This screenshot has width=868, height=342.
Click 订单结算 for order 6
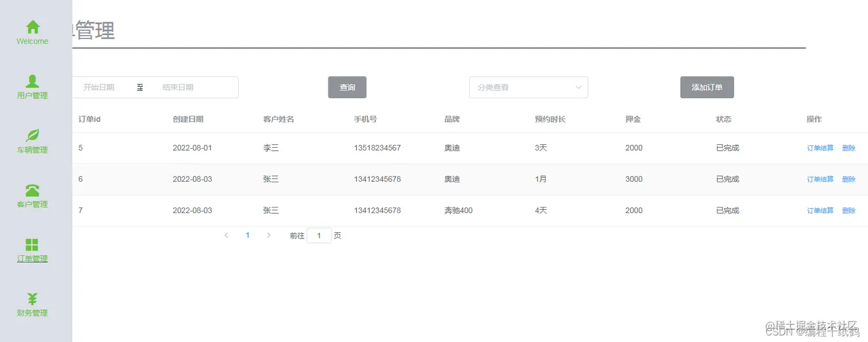[820, 179]
